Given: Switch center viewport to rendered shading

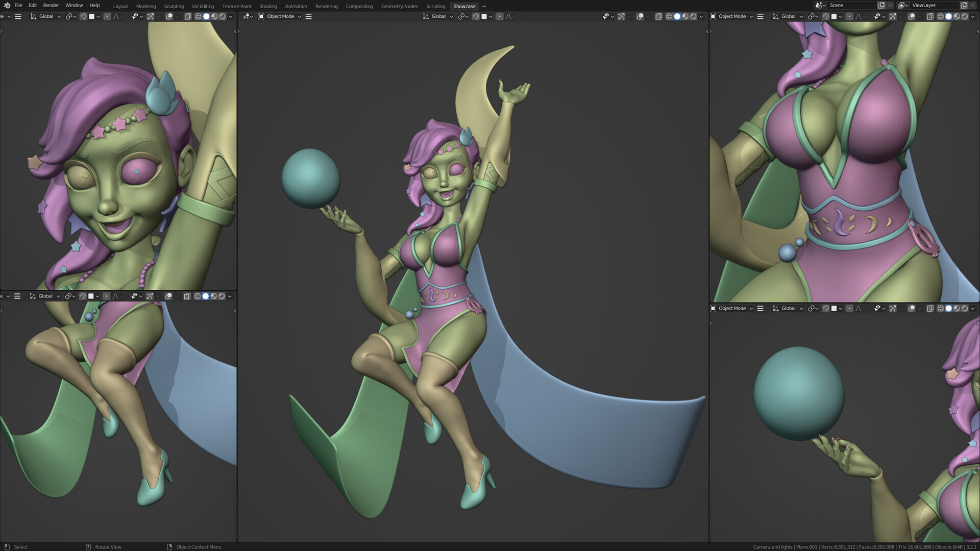Looking at the screenshot, I should [x=694, y=16].
